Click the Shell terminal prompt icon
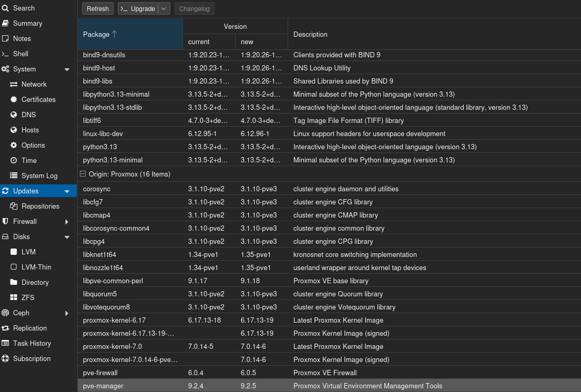This screenshot has height=392, width=581. [5, 54]
